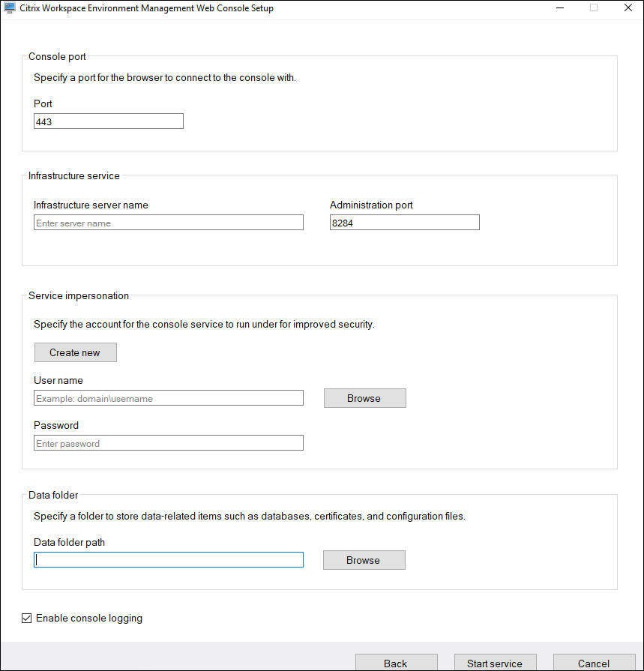Click the 'Infrastructure server name' label
The height and width of the screenshot is (671, 644).
pos(91,205)
